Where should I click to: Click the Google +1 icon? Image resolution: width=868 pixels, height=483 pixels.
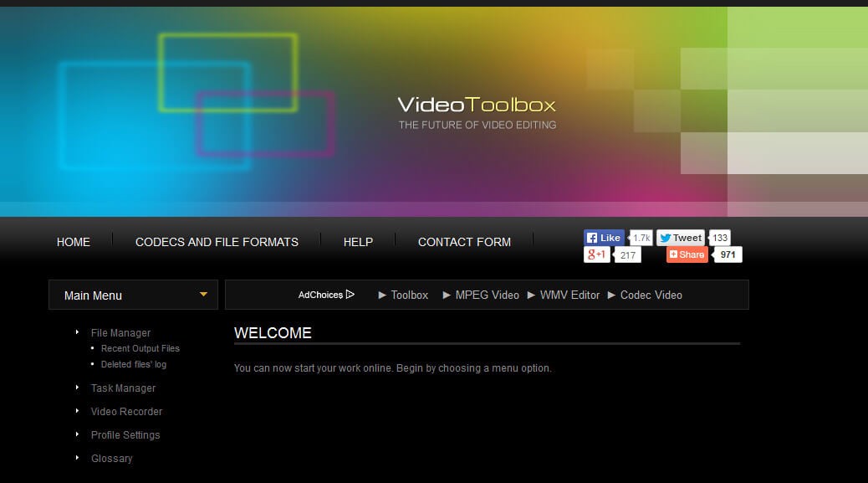tap(596, 254)
